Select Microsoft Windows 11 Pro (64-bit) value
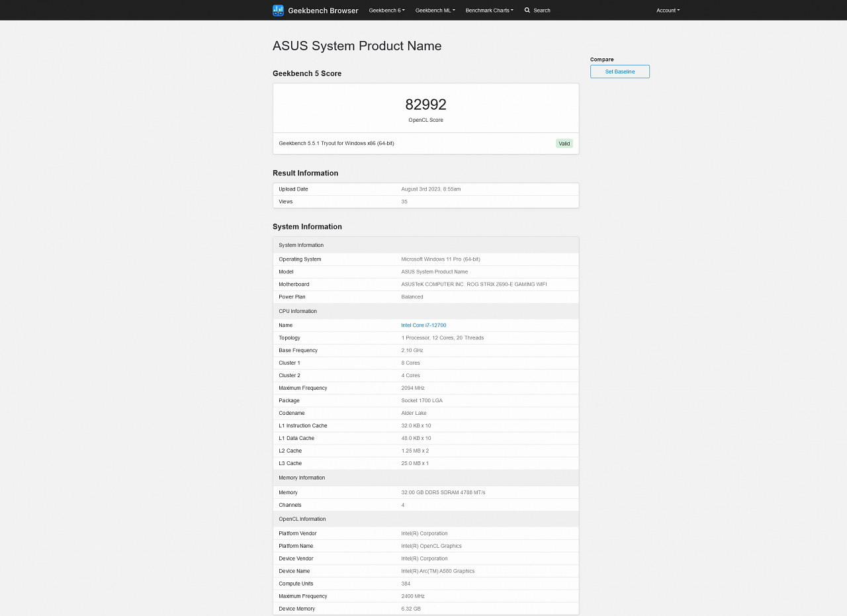 point(441,259)
